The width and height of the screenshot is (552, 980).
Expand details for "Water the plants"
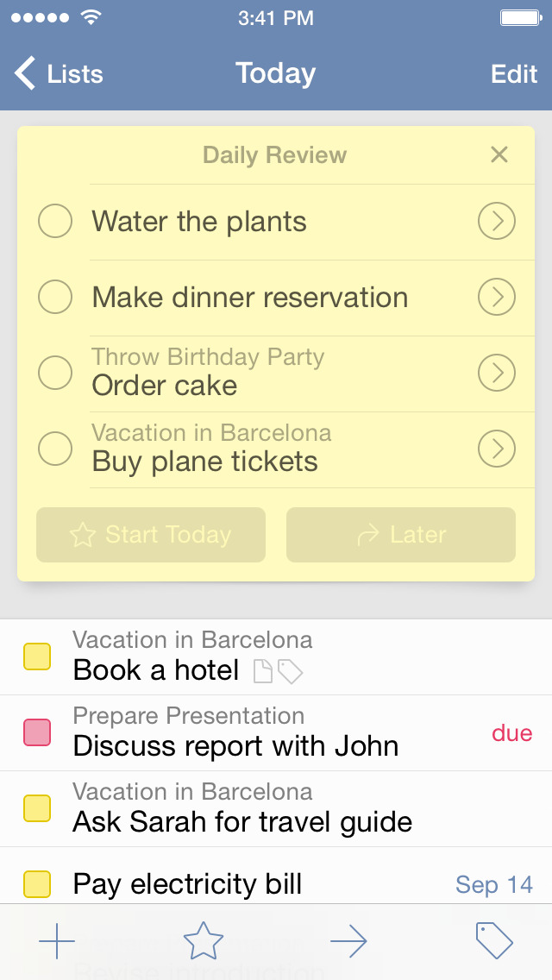[496, 221]
